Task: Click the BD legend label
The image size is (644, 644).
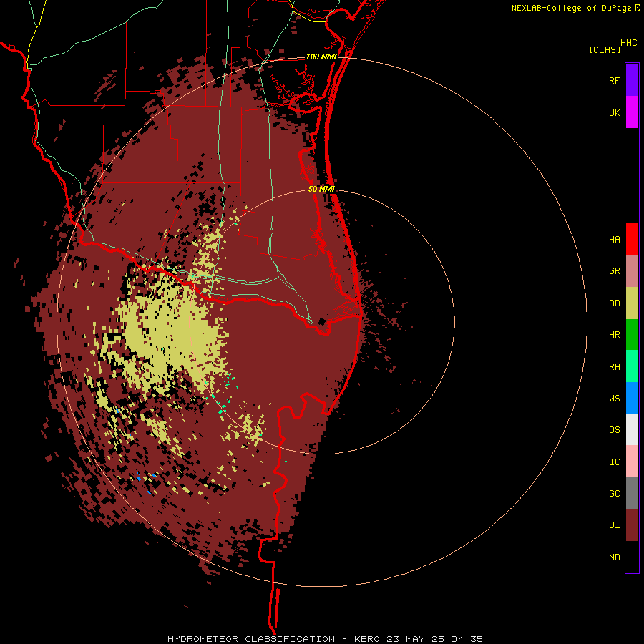Action: [615, 303]
